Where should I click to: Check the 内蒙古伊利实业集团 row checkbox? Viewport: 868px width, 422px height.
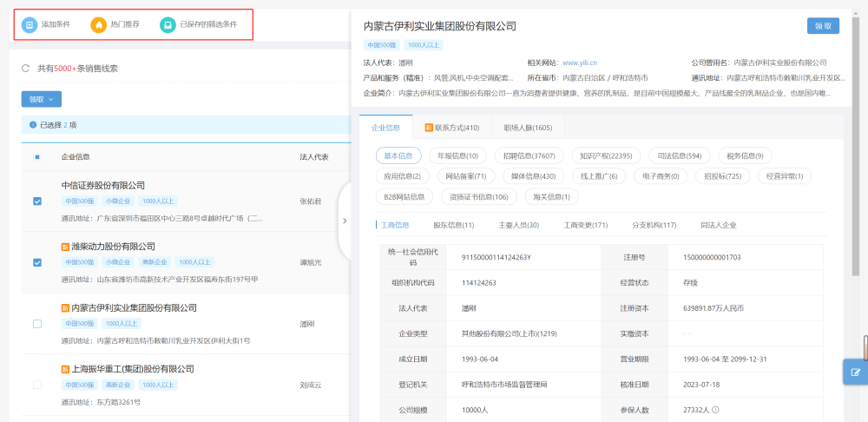point(37,324)
